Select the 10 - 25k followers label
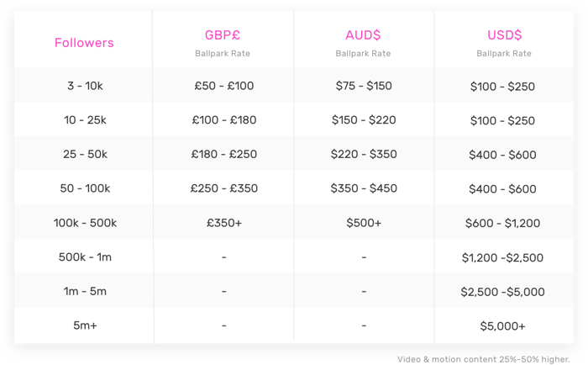The image size is (588, 365). tap(85, 120)
